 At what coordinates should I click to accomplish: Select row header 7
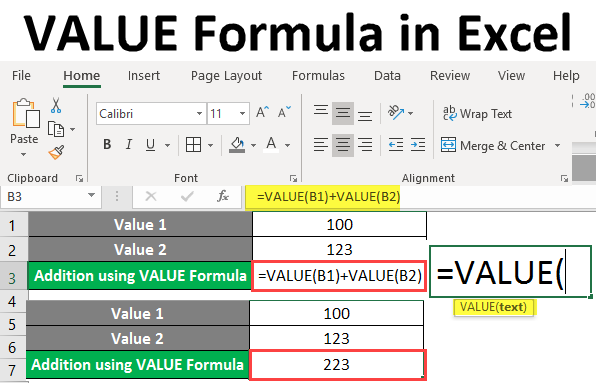[x=13, y=369]
